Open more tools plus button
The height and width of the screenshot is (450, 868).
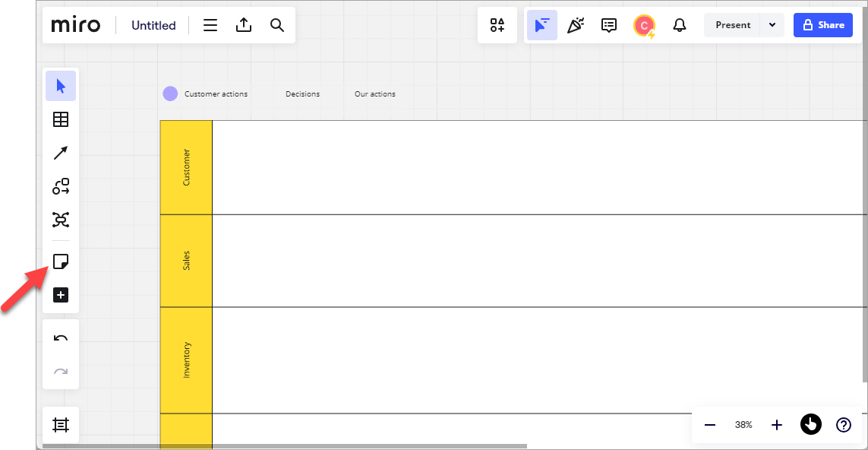pyautogui.click(x=61, y=295)
